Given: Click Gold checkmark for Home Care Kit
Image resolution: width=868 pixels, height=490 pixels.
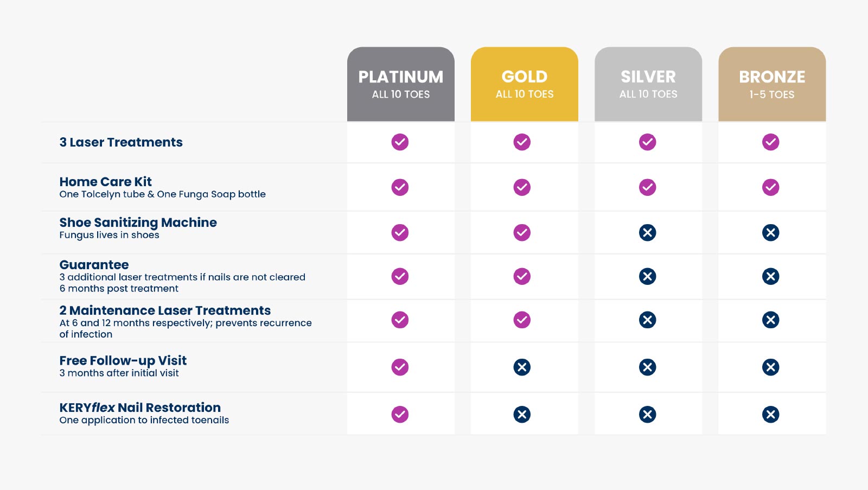Looking at the screenshot, I should (x=522, y=187).
